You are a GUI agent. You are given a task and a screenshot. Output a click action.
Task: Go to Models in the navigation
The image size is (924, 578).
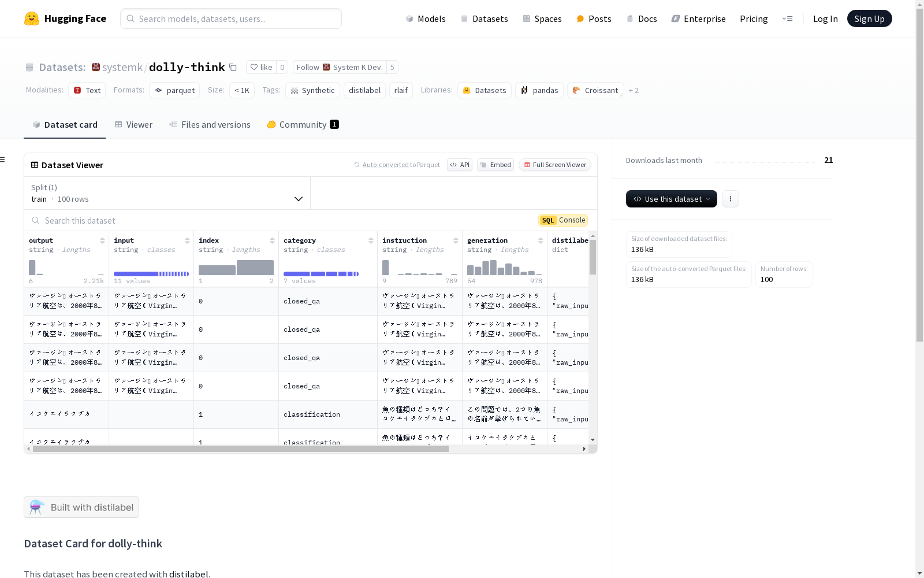(x=426, y=18)
